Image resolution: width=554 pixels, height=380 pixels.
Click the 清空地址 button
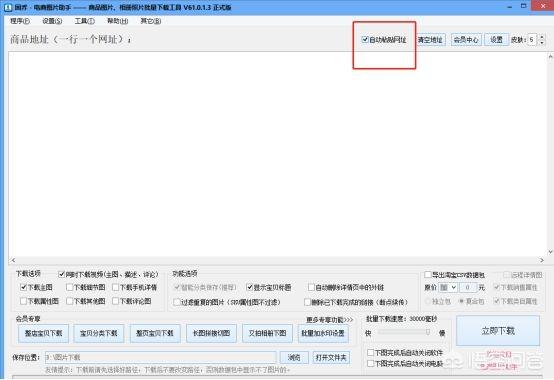click(x=430, y=40)
